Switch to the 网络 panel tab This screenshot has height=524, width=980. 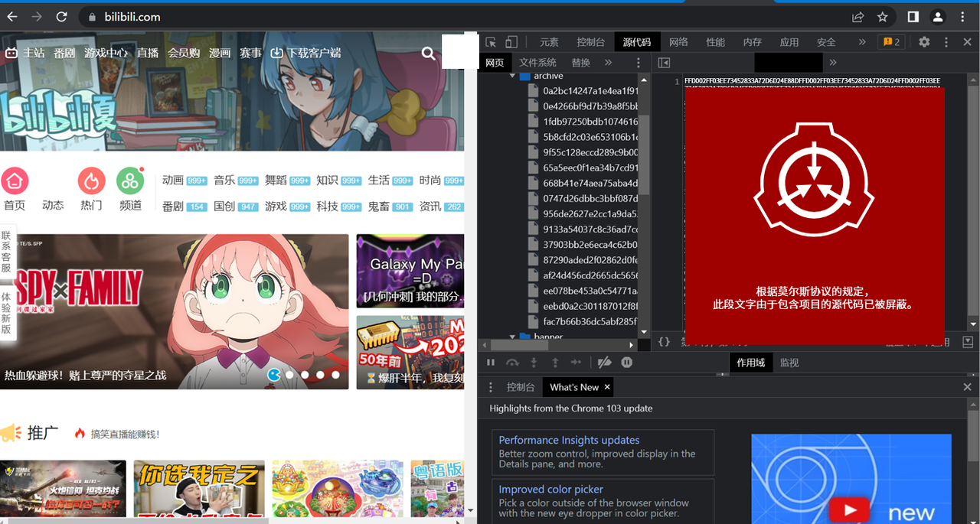pos(678,42)
